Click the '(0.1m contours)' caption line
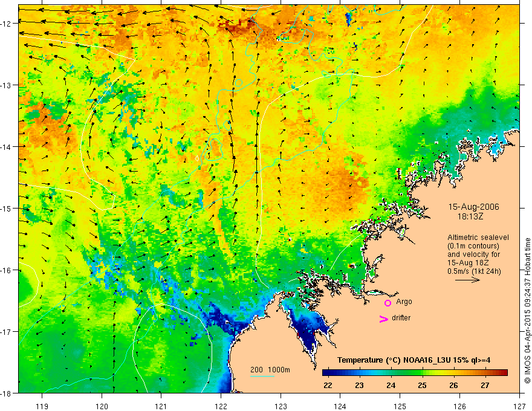532x411 pixels. (x=473, y=246)
